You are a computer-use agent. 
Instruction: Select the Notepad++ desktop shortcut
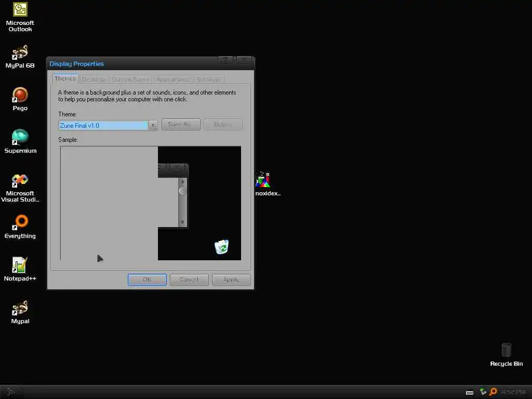tap(20, 270)
